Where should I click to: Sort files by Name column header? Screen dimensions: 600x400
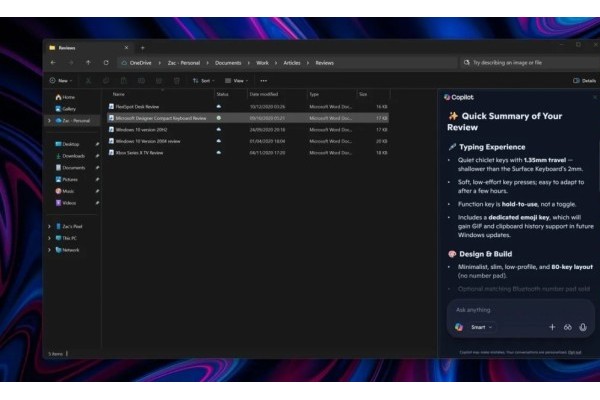118,94
